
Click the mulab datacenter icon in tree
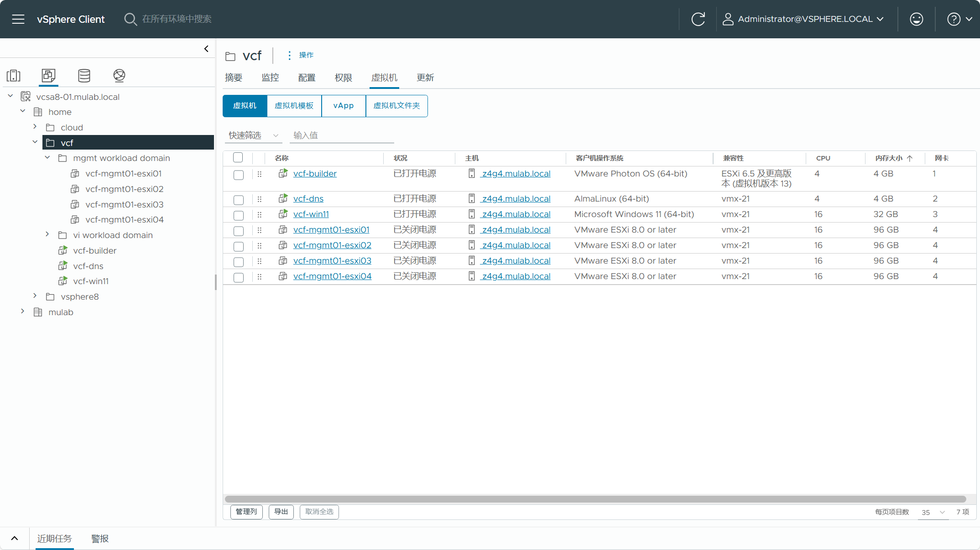coord(38,312)
